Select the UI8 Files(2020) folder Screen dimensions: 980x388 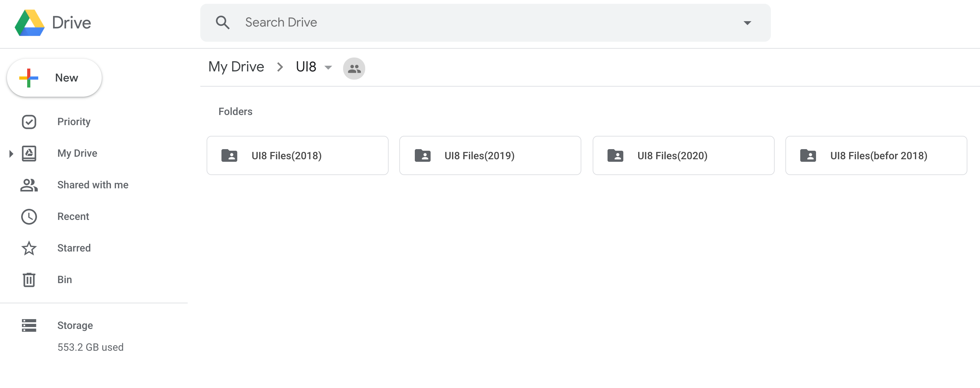click(683, 155)
